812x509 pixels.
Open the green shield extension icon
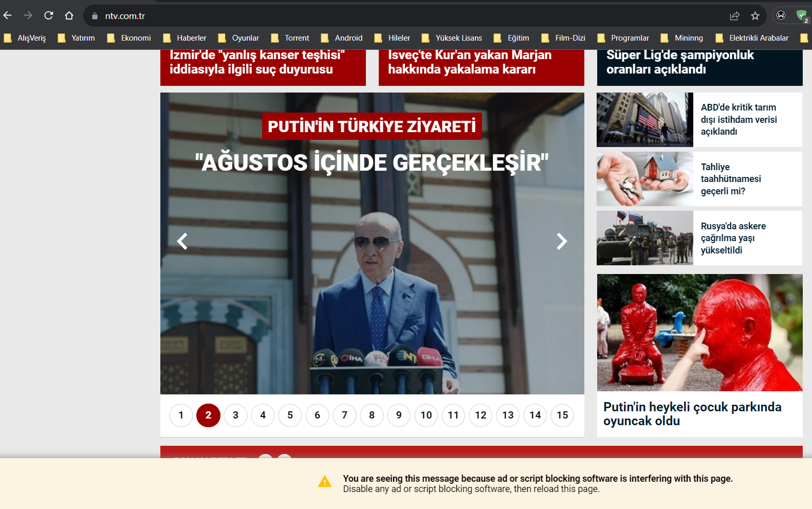(801, 16)
